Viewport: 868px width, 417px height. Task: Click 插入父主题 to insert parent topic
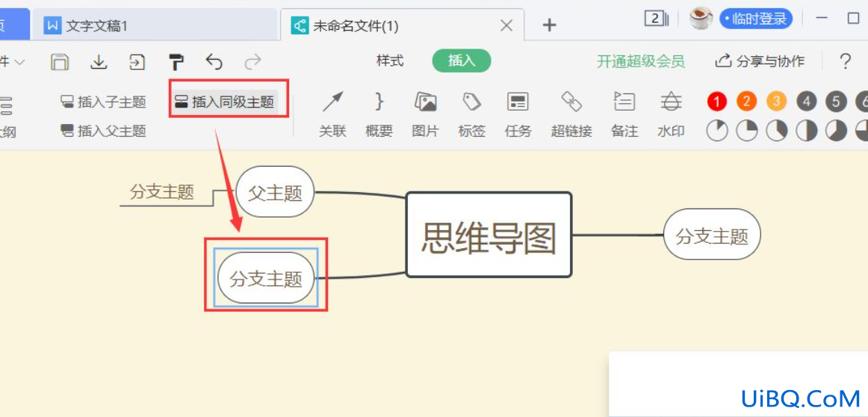click(104, 132)
